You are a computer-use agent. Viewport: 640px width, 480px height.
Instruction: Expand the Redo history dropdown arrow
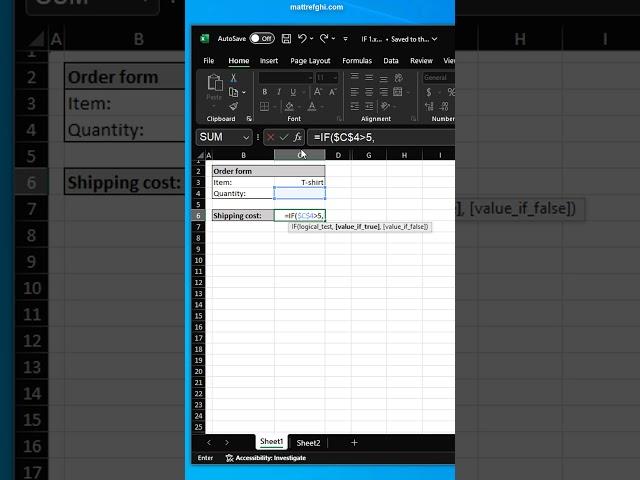click(x=333, y=39)
